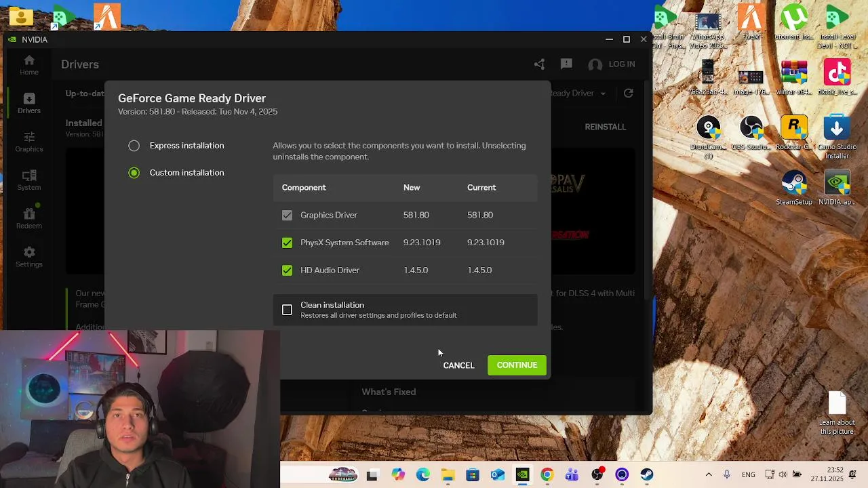Enable Clean installation checkbox
868x488 pixels.
click(x=288, y=310)
